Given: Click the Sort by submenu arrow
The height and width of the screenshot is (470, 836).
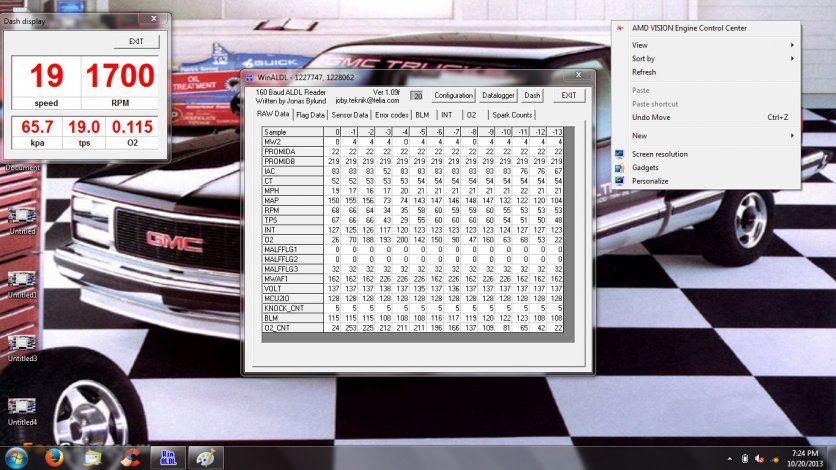Looking at the screenshot, I should click(792, 59).
